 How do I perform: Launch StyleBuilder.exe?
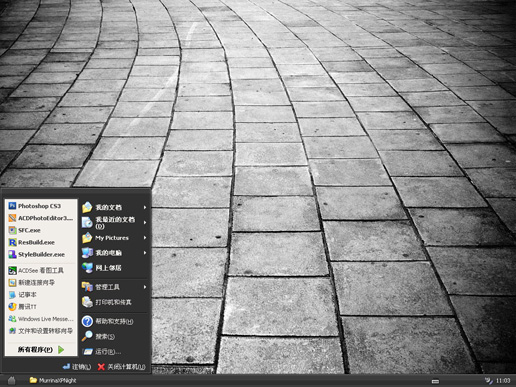(x=41, y=254)
